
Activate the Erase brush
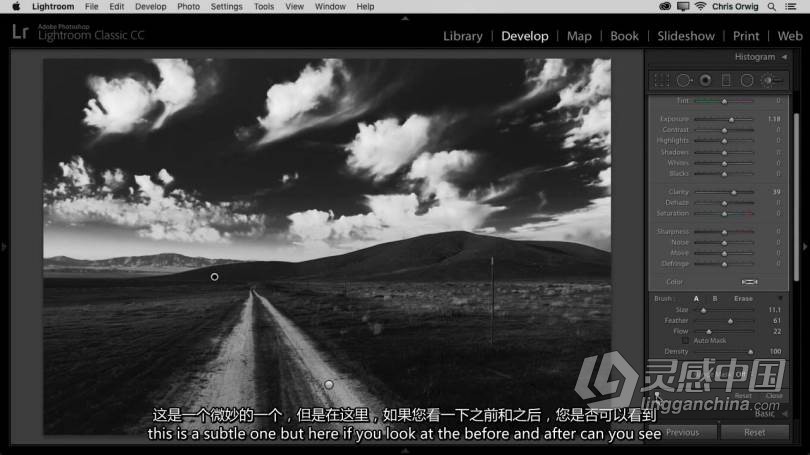[x=743, y=299]
